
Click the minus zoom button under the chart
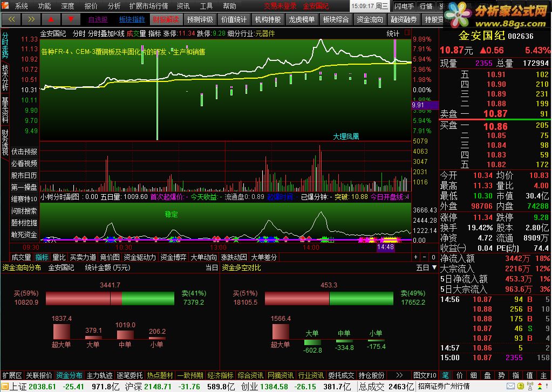point(425,257)
